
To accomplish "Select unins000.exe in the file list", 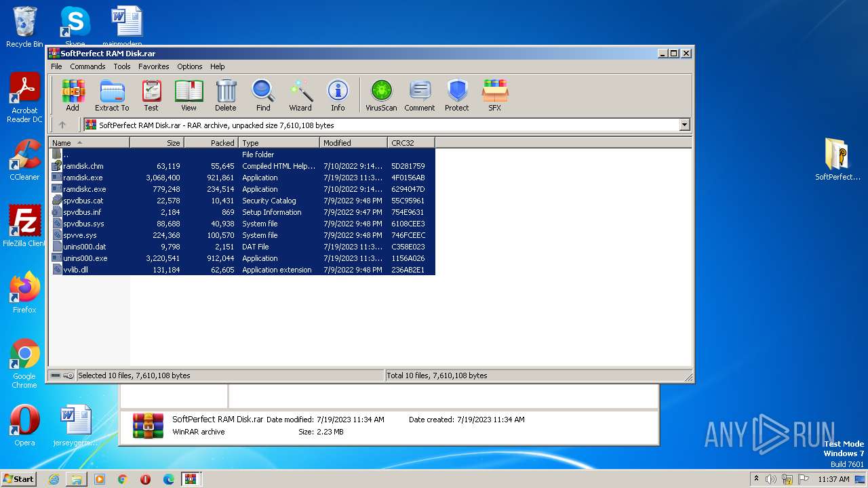I will coord(242,258).
